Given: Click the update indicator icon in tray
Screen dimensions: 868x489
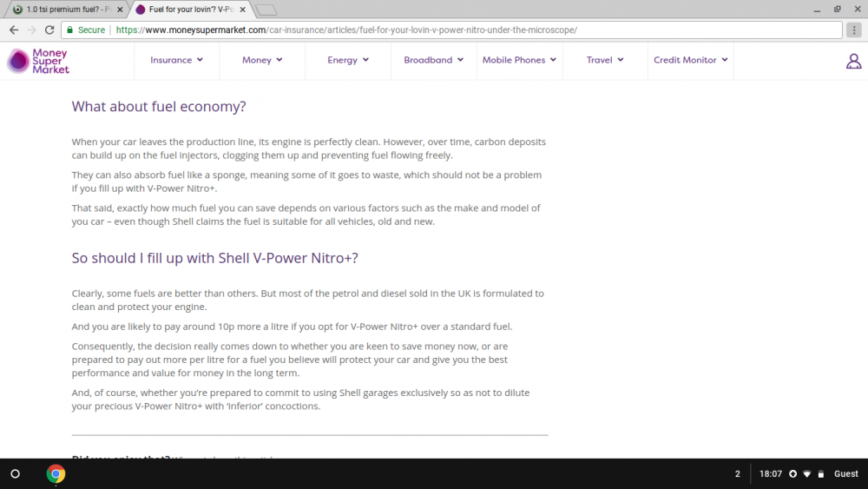Looking at the screenshot, I should [792, 474].
